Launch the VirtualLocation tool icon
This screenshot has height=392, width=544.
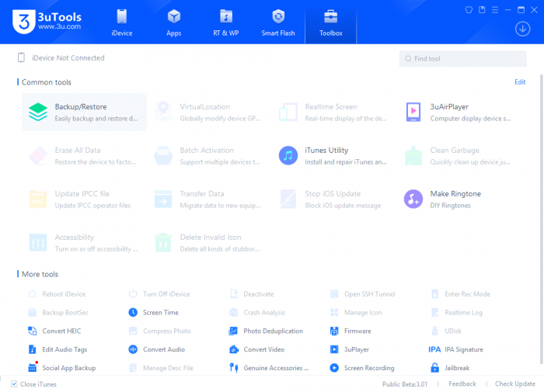pos(163,112)
